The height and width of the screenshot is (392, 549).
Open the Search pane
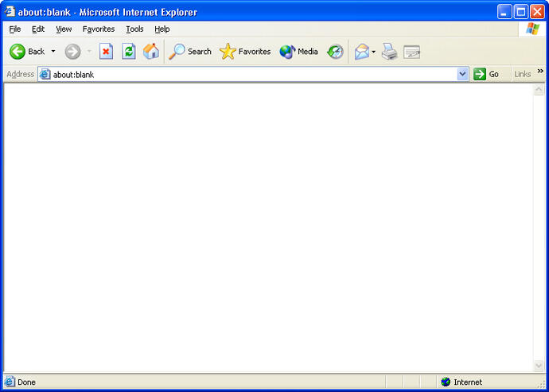point(190,52)
